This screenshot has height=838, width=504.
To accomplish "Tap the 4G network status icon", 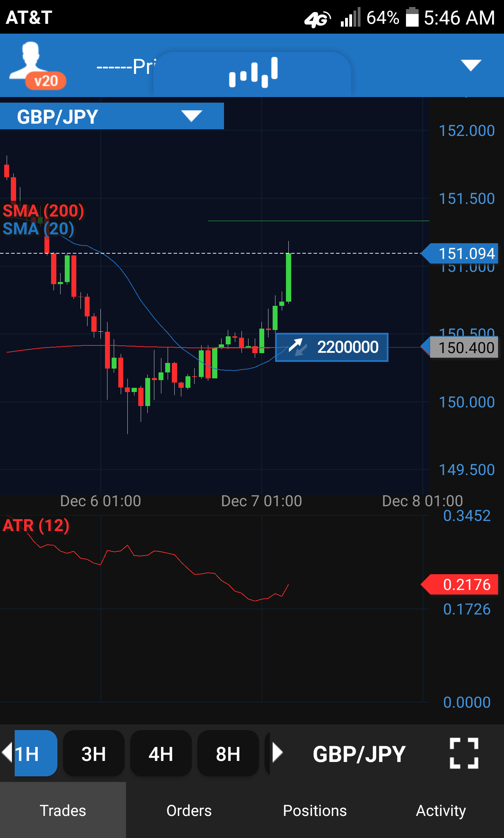I will [317, 19].
